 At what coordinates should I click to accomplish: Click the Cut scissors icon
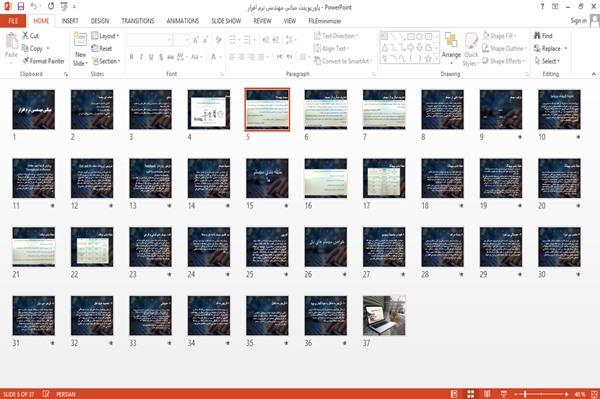[25, 36]
